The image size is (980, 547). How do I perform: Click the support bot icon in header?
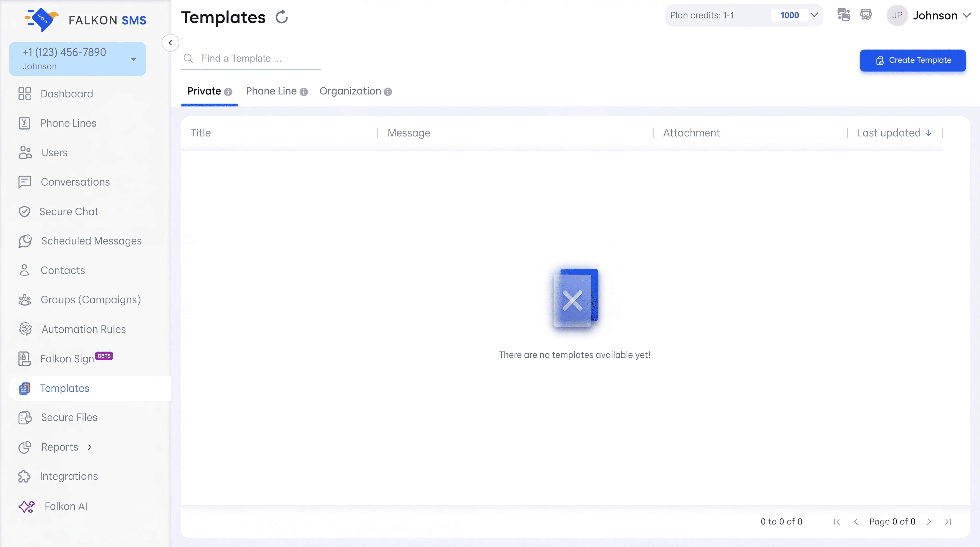866,15
